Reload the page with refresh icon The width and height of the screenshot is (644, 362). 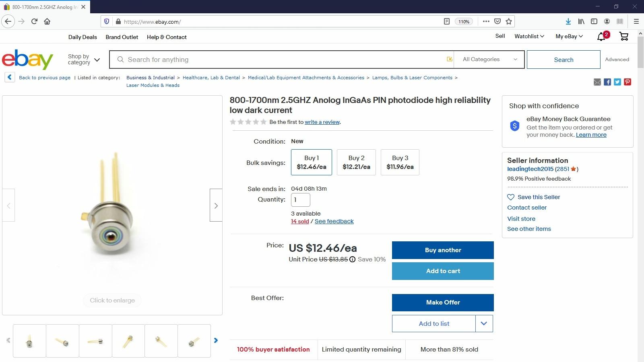click(34, 21)
